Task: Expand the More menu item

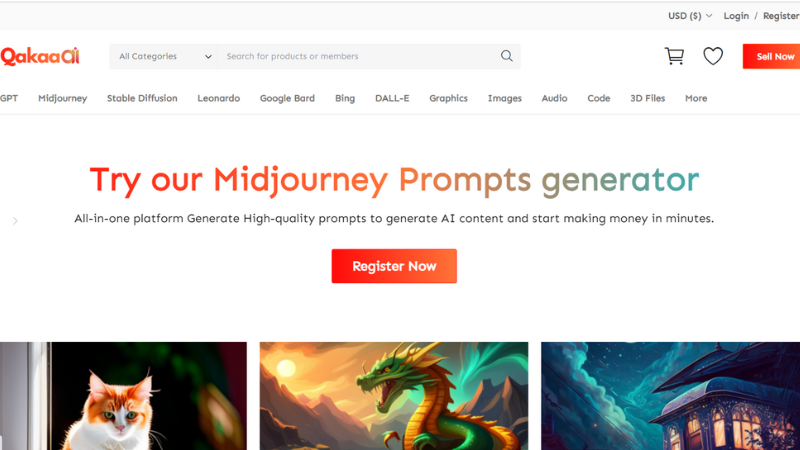Action: click(696, 98)
